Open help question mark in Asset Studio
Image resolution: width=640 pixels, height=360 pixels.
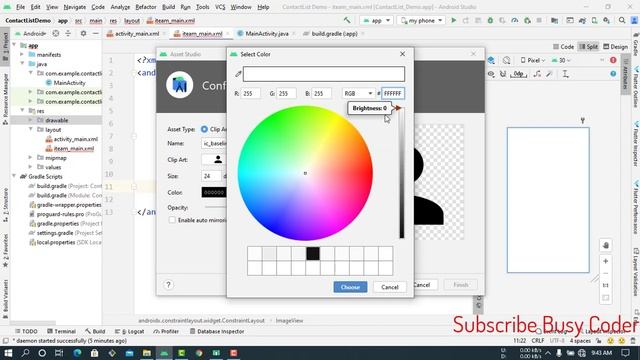click(x=168, y=285)
